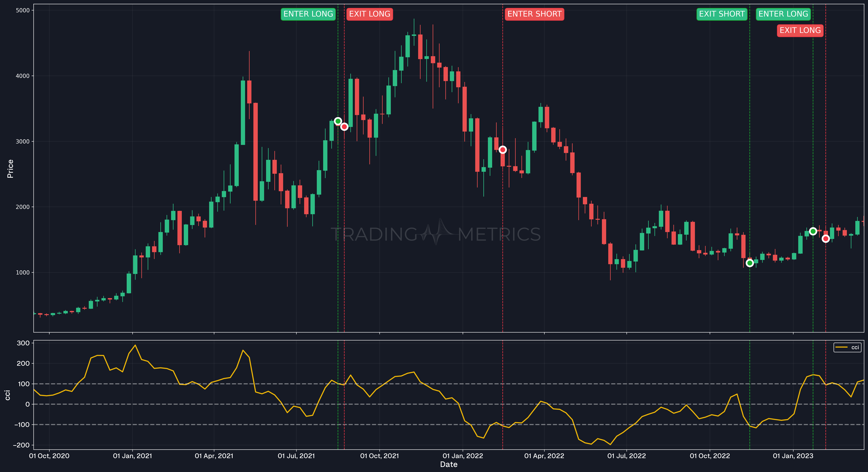
Task: Click the red exit-long marker dot in February 2023
Action: (826, 239)
